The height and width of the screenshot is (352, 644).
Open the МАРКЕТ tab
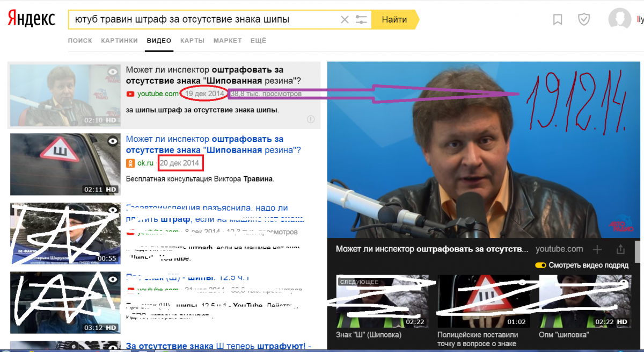(x=227, y=41)
